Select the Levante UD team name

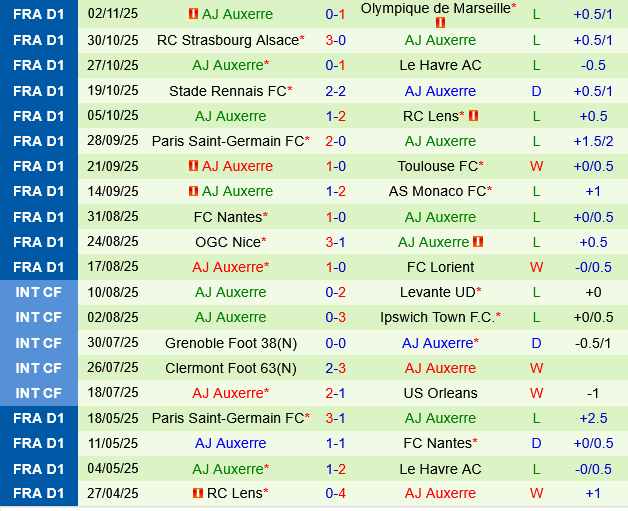tap(437, 292)
